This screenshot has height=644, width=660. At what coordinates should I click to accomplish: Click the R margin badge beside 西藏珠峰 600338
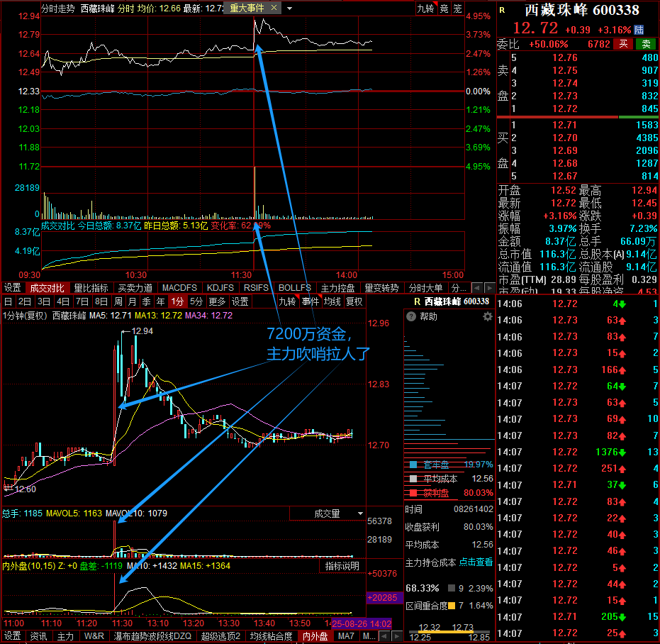coord(502,10)
